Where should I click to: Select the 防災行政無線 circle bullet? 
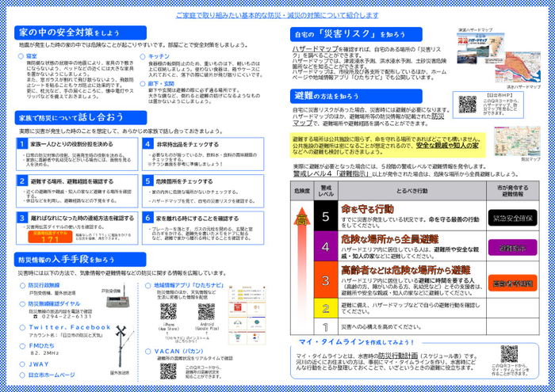point(23,285)
